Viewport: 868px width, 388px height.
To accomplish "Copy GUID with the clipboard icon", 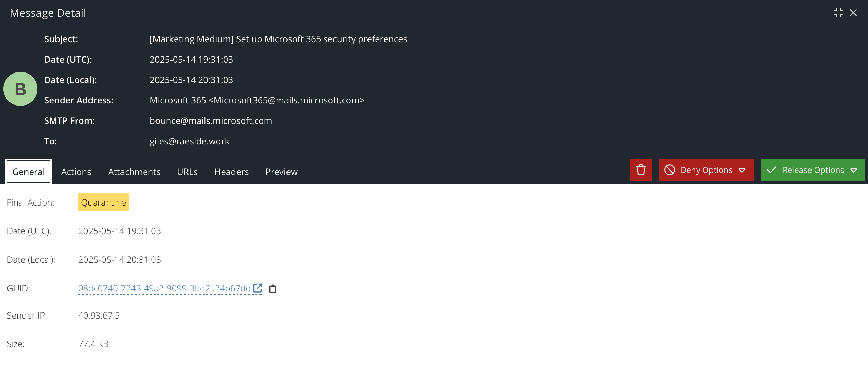I will (x=273, y=289).
